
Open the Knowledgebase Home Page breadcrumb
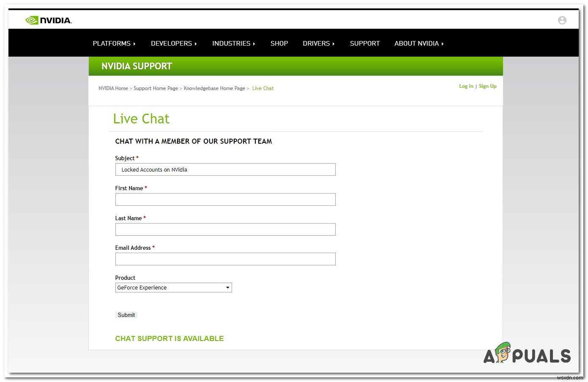point(214,88)
